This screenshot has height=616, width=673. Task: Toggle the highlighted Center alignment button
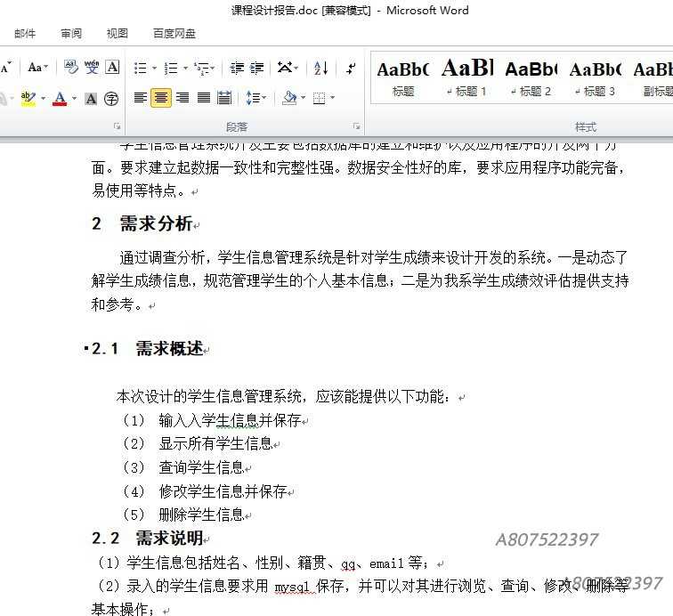coord(161,98)
